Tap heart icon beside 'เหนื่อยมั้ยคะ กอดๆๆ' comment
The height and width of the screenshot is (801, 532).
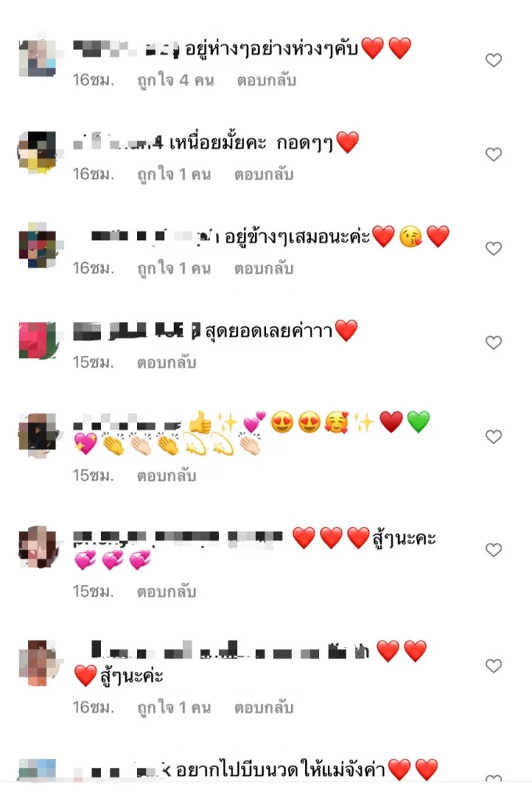tap(493, 154)
